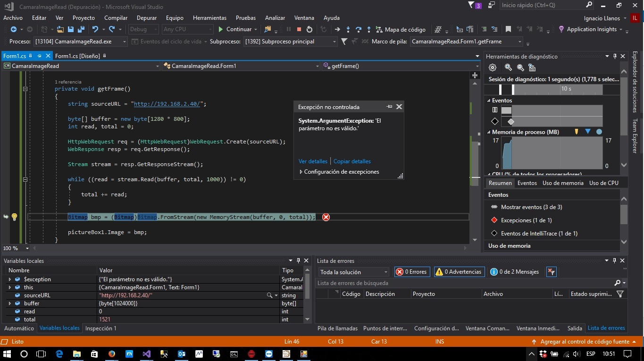
Task: Toggle the build IntelliSense errors filter icon
Action: click(x=552, y=272)
